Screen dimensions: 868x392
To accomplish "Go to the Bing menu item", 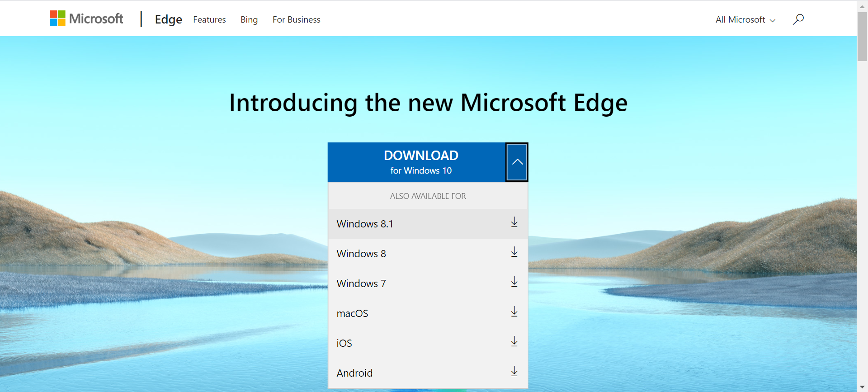I will pos(249,19).
